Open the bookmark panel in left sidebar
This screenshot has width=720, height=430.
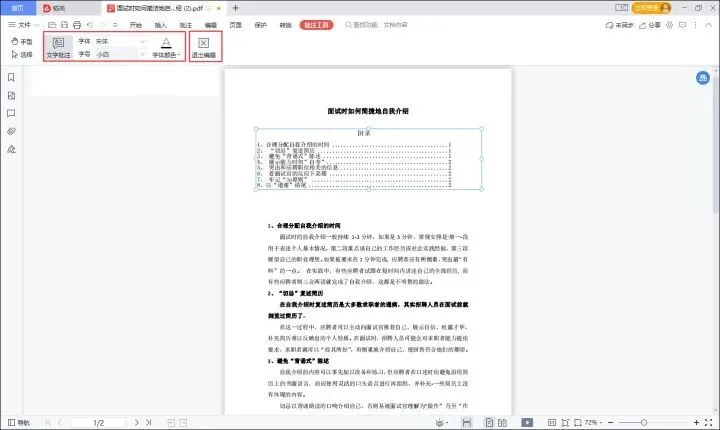pyautogui.click(x=11, y=77)
